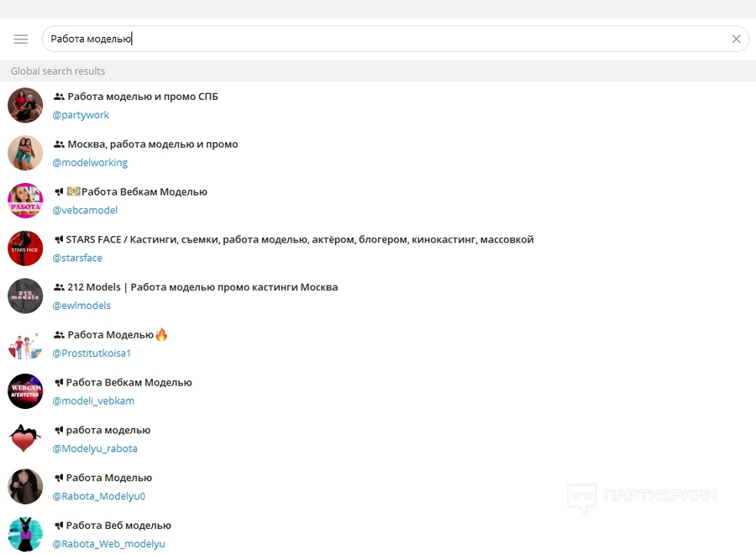The height and width of the screenshot is (555, 756).
Task: Click the megaphone icon beside STARS FACE channel
Action: [x=59, y=239]
